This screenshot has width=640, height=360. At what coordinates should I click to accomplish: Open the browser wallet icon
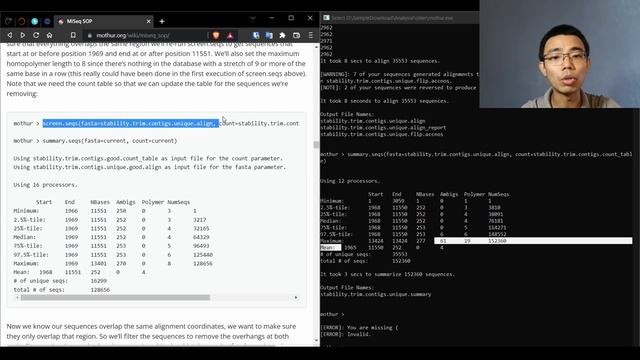tap(297, 36)
